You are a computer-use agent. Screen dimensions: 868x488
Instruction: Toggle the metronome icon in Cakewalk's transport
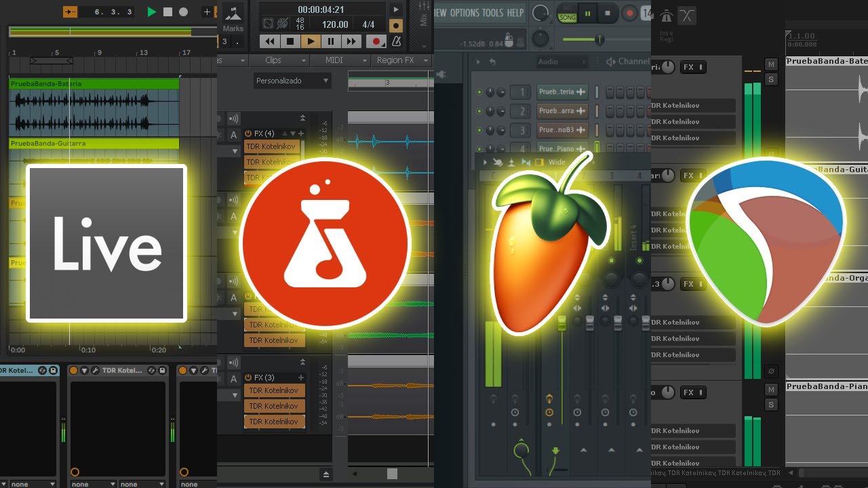[396, 42]
